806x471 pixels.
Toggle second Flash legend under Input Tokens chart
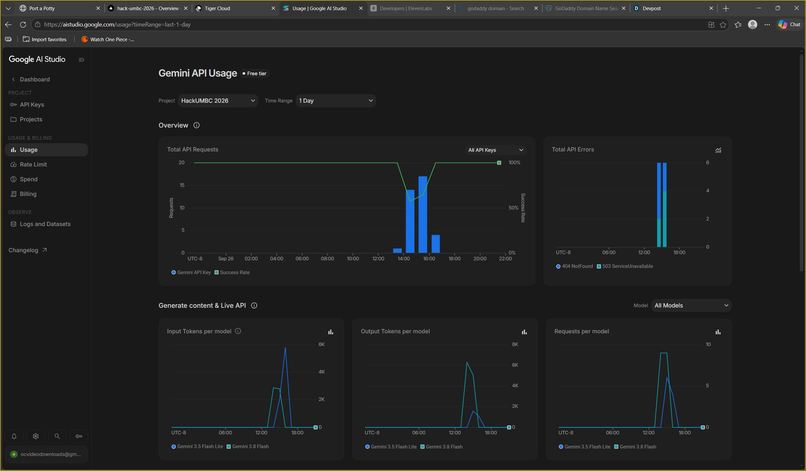tap(248, 446)
